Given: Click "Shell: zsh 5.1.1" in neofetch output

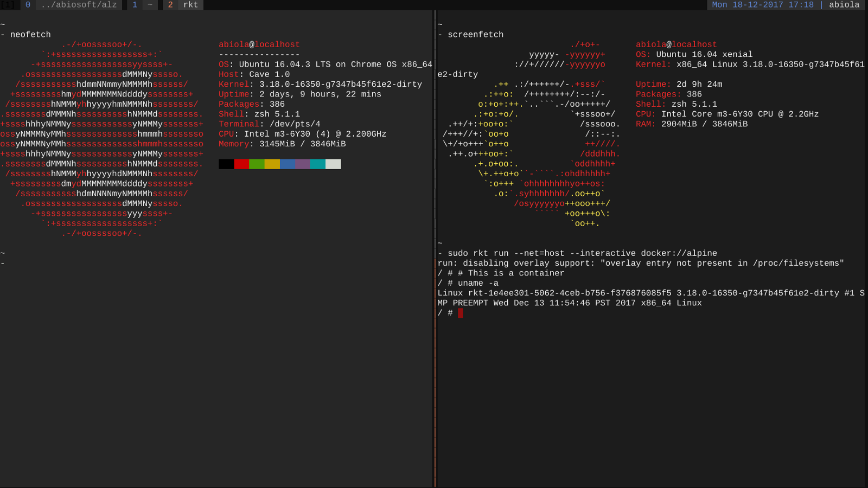Looking at the screenshot, I should [x=259, y=114].
